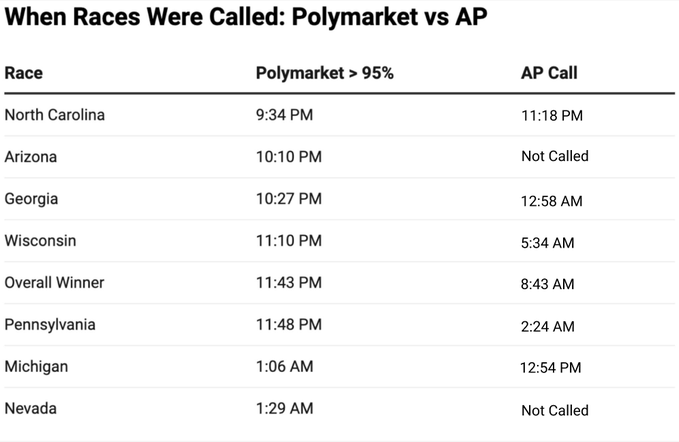Select the Wisconsin row label
The height and width of the screenshot is (442, 679).
tap(40, 241)
